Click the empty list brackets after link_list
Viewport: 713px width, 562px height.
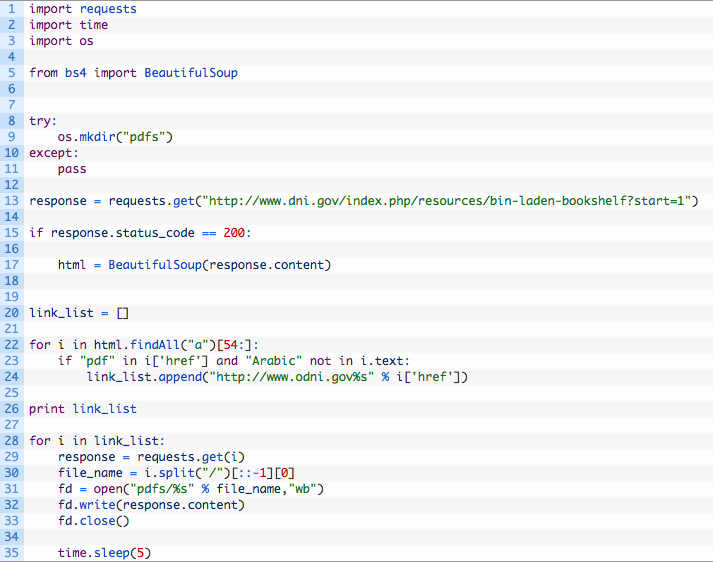pos(123,313)
